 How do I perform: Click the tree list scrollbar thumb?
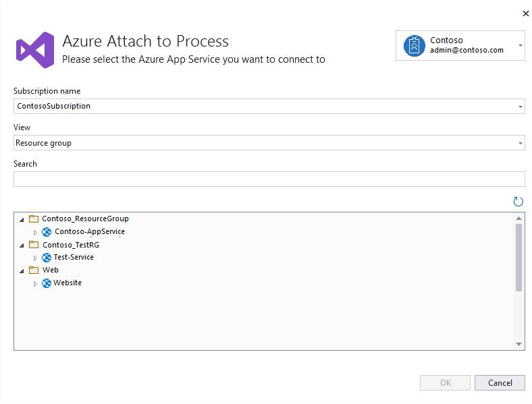click(x=518, y=257)
